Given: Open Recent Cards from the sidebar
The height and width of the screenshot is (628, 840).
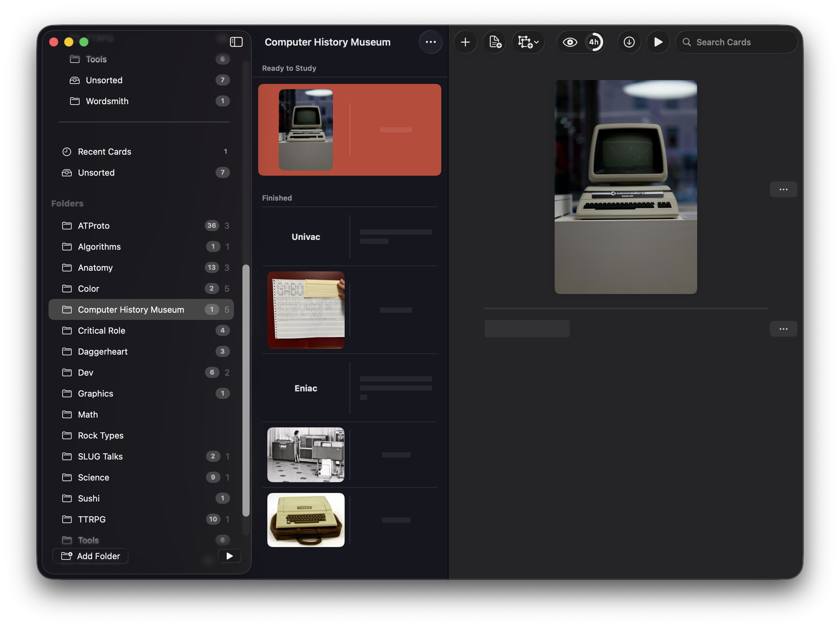Looking at the screenshot, I should click(105, 151).
